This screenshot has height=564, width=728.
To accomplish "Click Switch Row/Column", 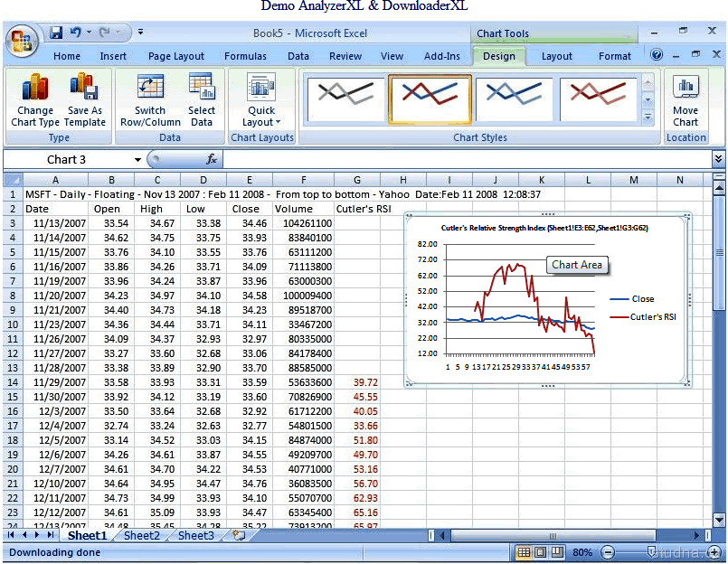I will (x=150, y=99).
